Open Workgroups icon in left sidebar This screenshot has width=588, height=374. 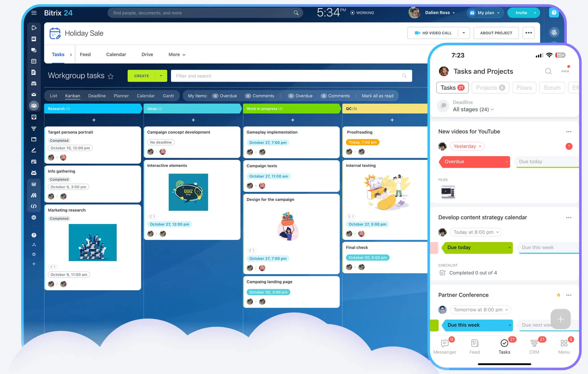pos(34,105)
